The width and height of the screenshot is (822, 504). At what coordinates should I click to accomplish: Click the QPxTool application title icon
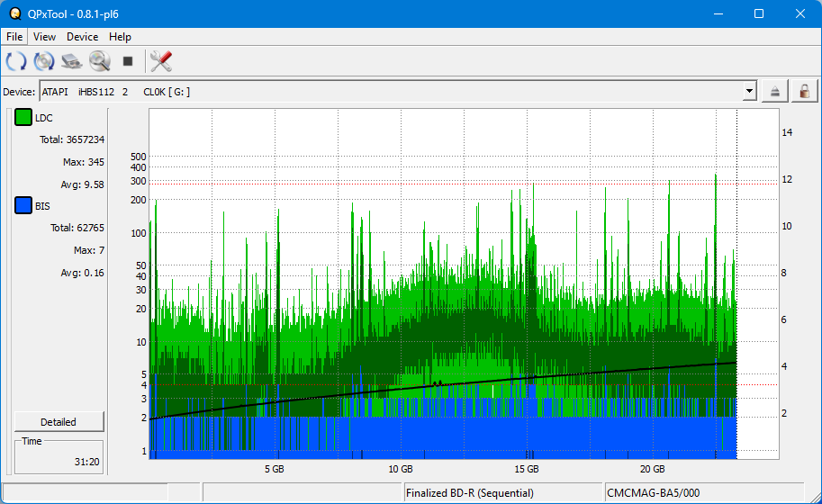click(15, 13)
